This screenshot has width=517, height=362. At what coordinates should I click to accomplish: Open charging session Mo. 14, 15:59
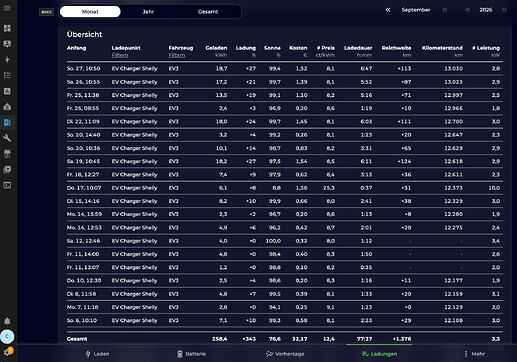coord(285,214)
